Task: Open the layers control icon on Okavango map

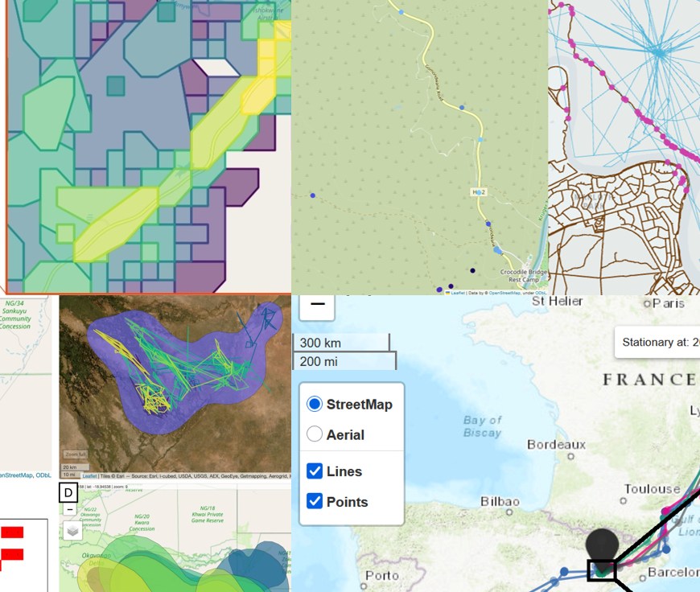Action: click(72, 531)
